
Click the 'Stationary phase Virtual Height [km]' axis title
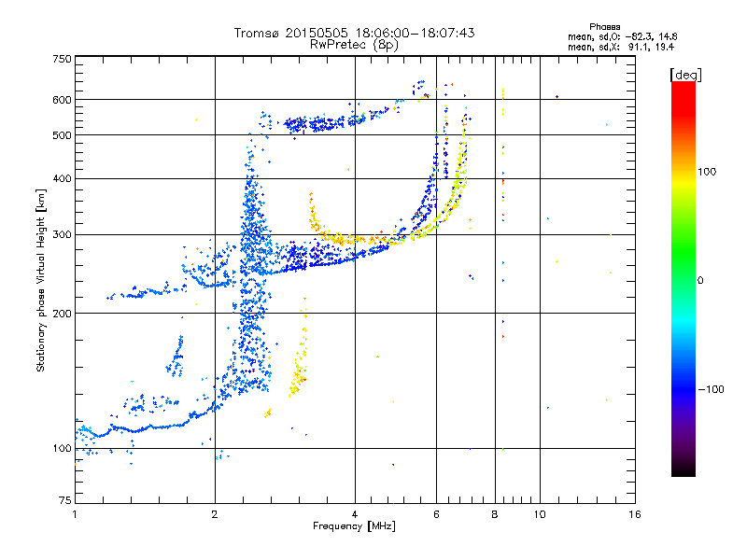pos(41,280)
